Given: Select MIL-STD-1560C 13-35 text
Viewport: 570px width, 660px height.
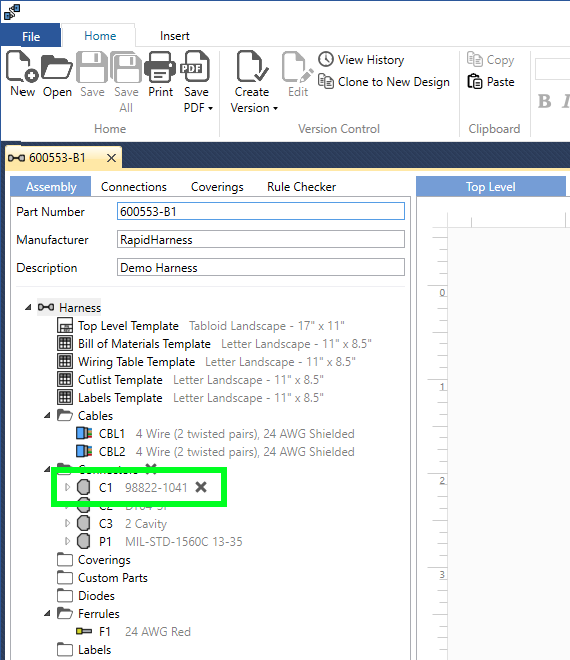Looking at the screenshot, I should pos(184,541).
